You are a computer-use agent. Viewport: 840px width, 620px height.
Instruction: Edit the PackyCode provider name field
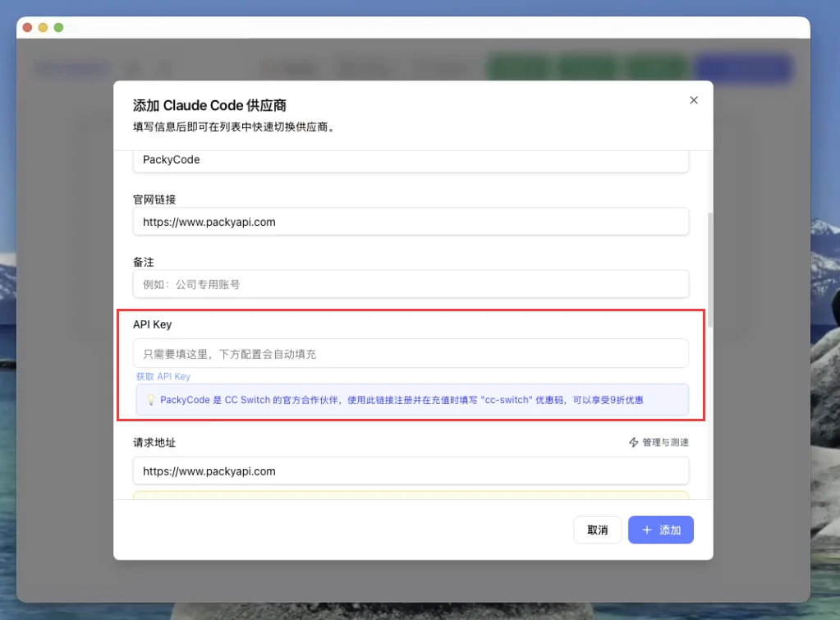click(411, 159)
